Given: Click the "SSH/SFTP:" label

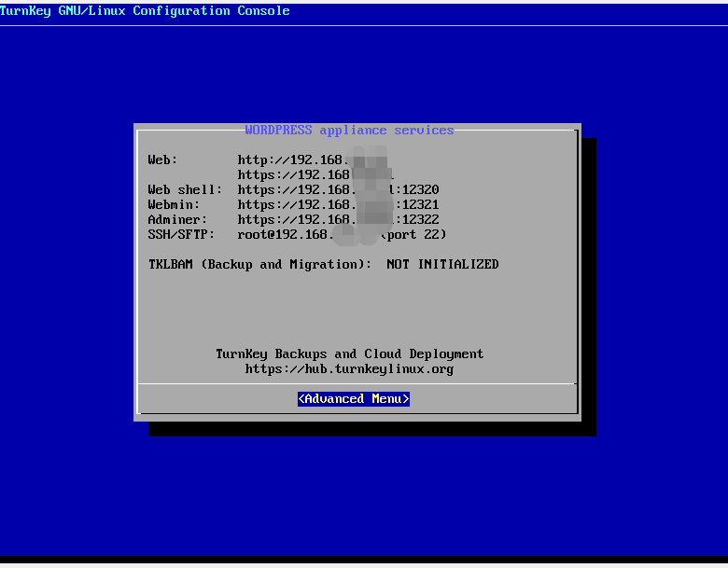Looking at the screenshot, I should [x=182, y=234].
